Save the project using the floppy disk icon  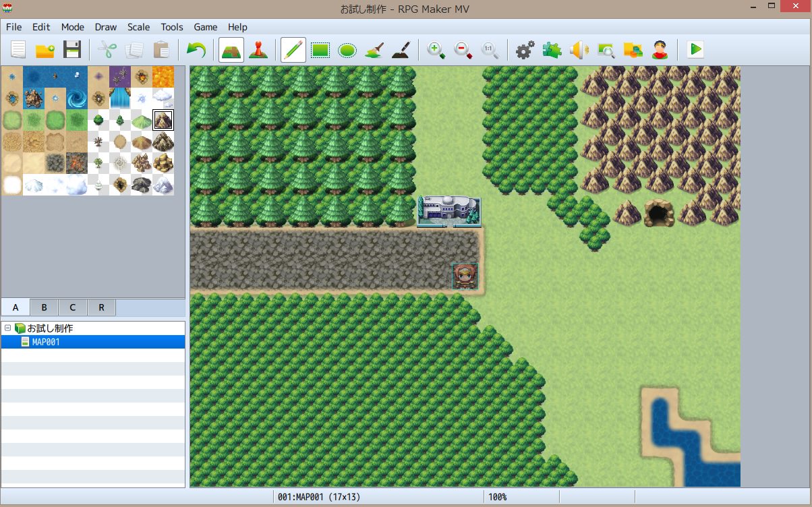(x=72, y=50)
